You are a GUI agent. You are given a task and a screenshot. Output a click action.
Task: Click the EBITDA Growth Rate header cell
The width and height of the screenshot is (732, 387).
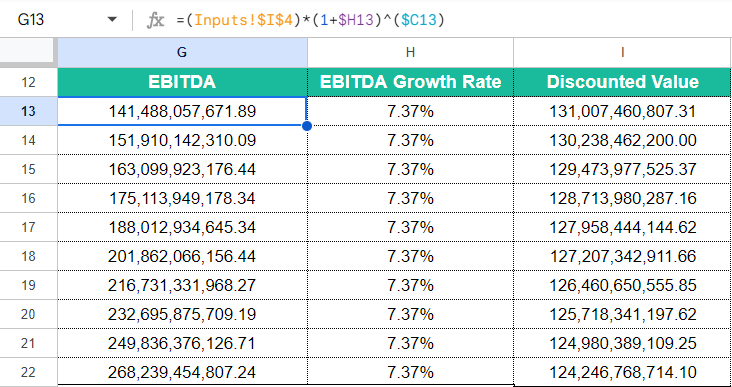[410, 82]
